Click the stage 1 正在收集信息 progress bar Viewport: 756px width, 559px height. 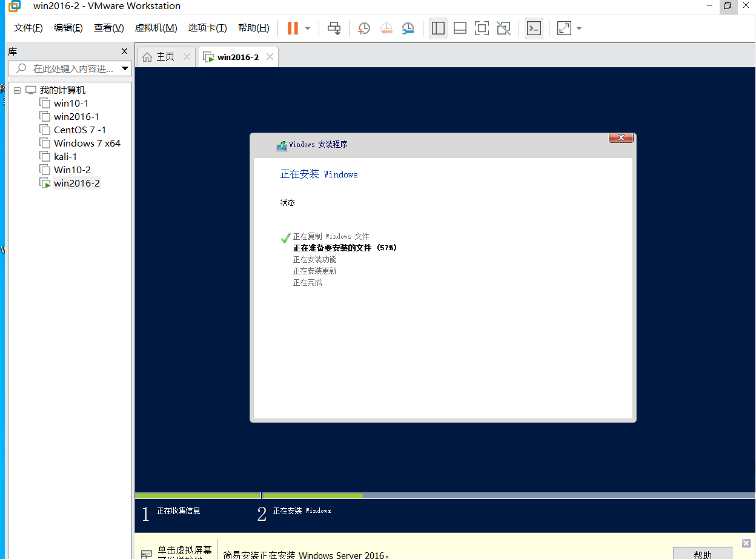(197, 495)
